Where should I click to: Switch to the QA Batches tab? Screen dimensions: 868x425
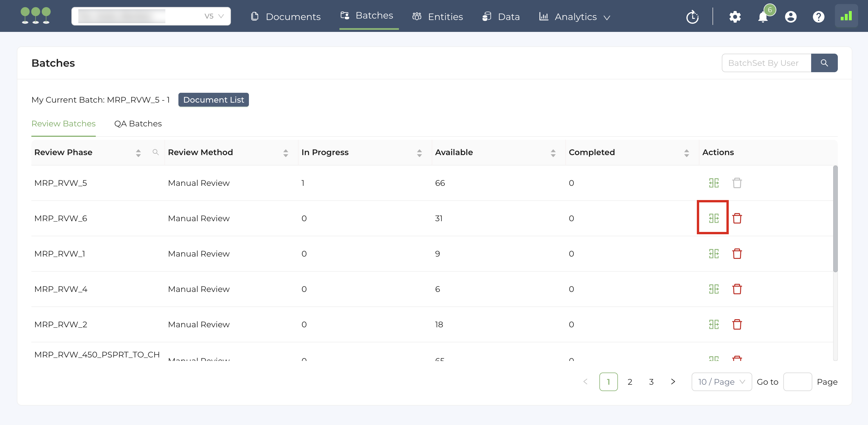pyautogui.click(x=138, y=123)
